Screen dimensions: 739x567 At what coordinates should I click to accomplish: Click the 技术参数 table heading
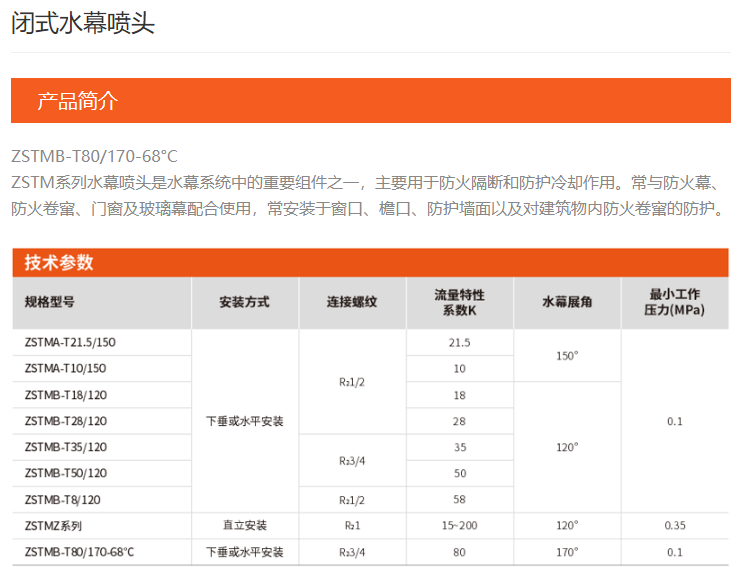pyautogui.click(x=59, y=262)
